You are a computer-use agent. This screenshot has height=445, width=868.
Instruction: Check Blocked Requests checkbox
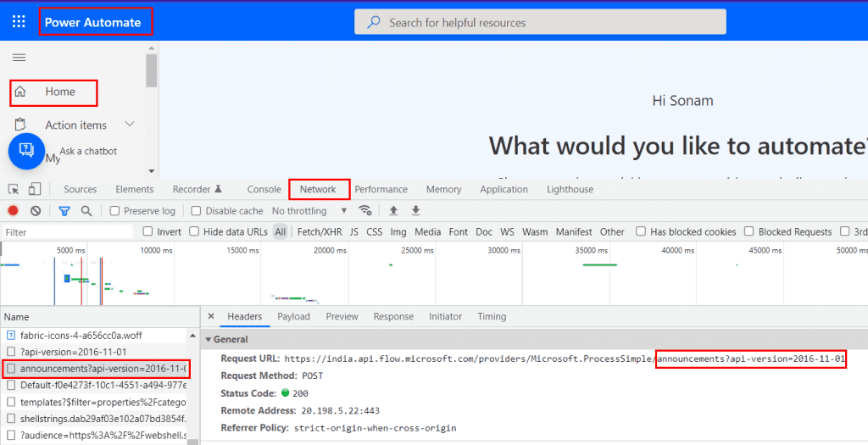pos(749,231)
